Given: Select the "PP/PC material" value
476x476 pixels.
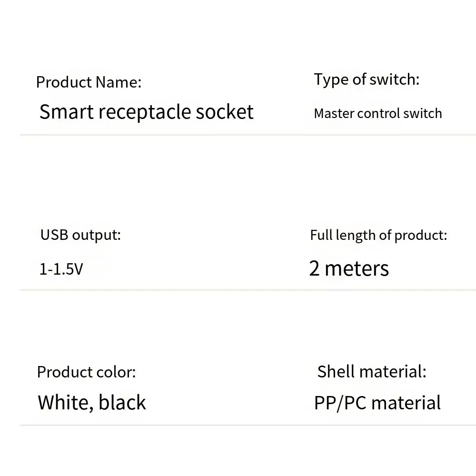Looking at the screenshot, I should pos(377,403).
